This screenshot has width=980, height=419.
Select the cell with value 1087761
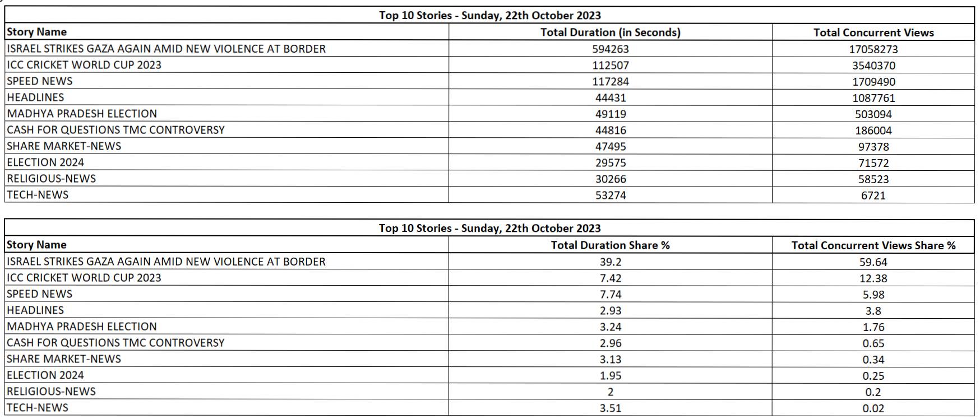coord(873,98)
